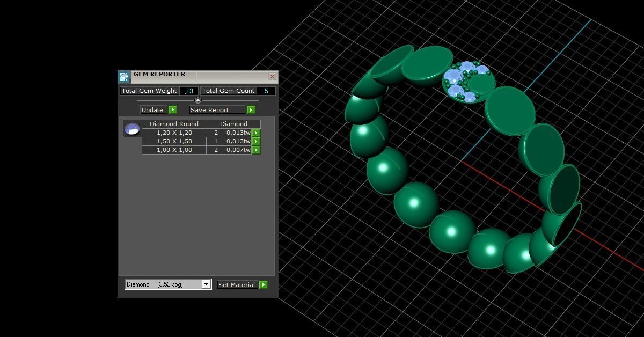644x337 pixels.
Task: Click the Update button label
Action: coord(152,109)
